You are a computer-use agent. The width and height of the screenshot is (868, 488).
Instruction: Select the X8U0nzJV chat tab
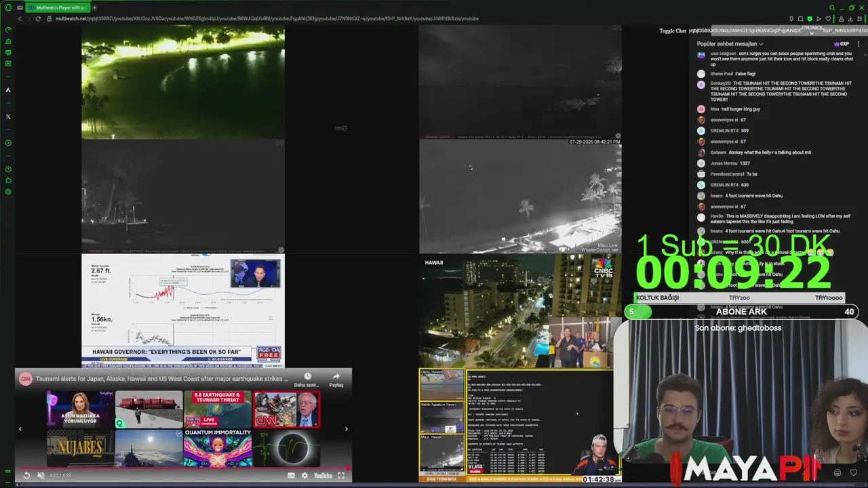(x=721, y=30)
